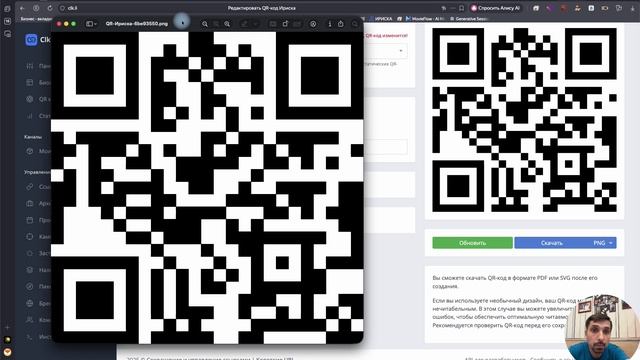Open the link icon item under Управление
The height and width of the screenshot is (360, 640).
(38, 187)
